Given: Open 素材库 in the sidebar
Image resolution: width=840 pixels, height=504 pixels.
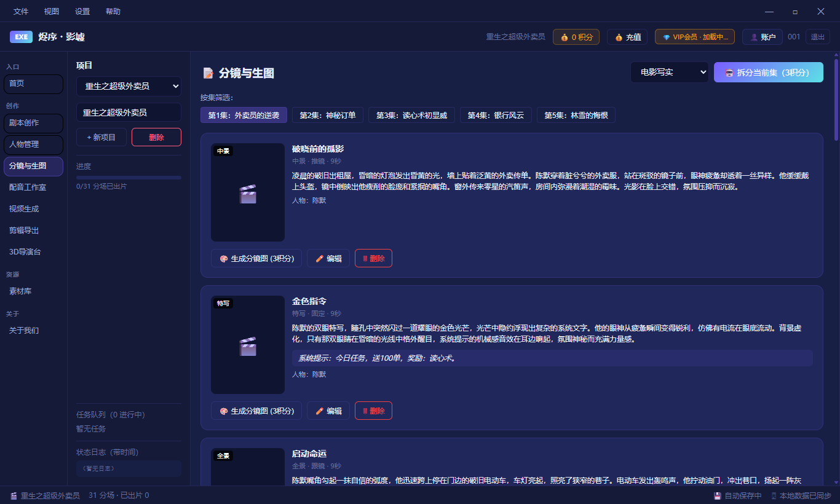Looking at the screenshot, I should [x=33, y=291].
